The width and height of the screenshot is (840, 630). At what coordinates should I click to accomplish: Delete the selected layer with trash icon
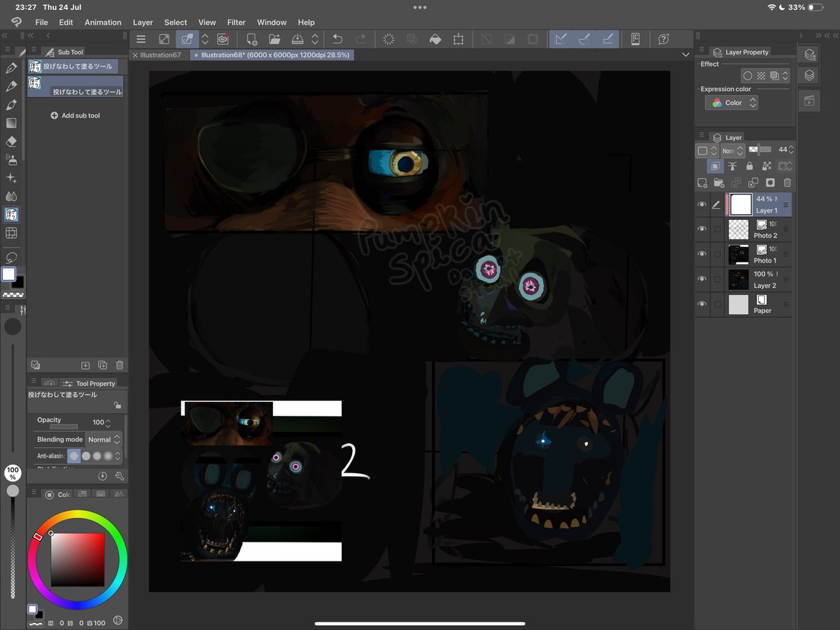[x=787, y=183]
